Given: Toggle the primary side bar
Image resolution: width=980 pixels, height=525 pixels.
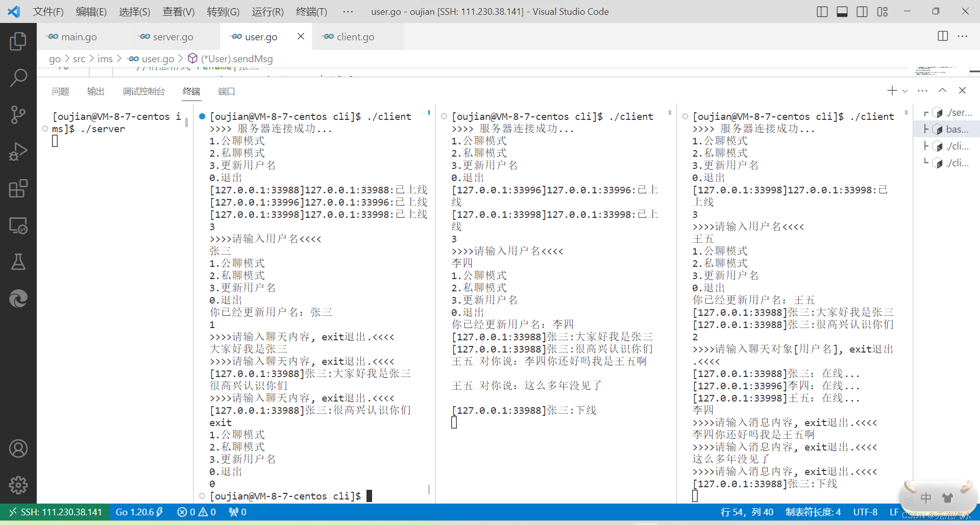Looking at the screenshot, I should pos(821,11).
